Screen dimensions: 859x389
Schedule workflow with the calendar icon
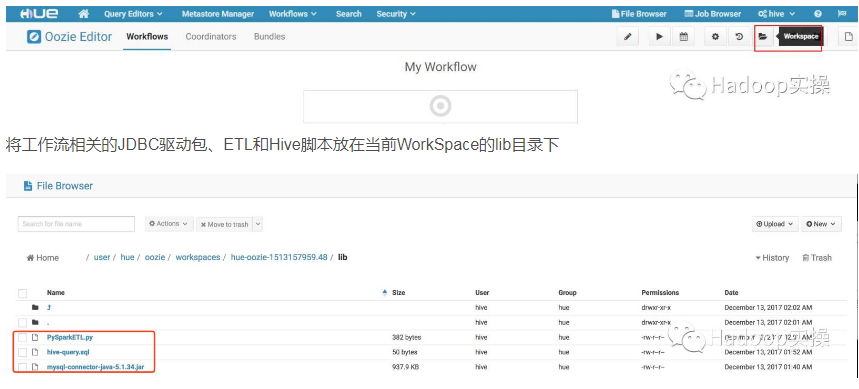[x=684, y=37]
